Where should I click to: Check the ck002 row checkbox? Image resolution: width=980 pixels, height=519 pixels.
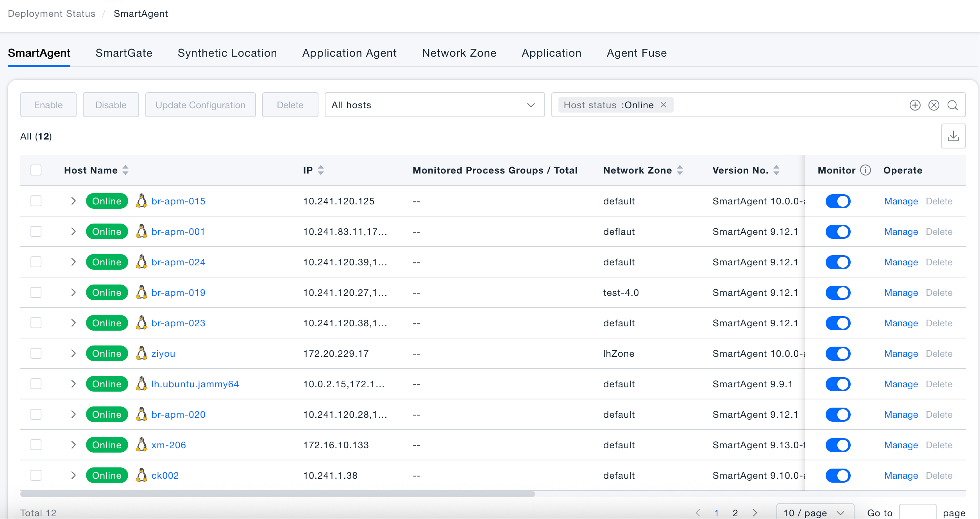(36, 475)
